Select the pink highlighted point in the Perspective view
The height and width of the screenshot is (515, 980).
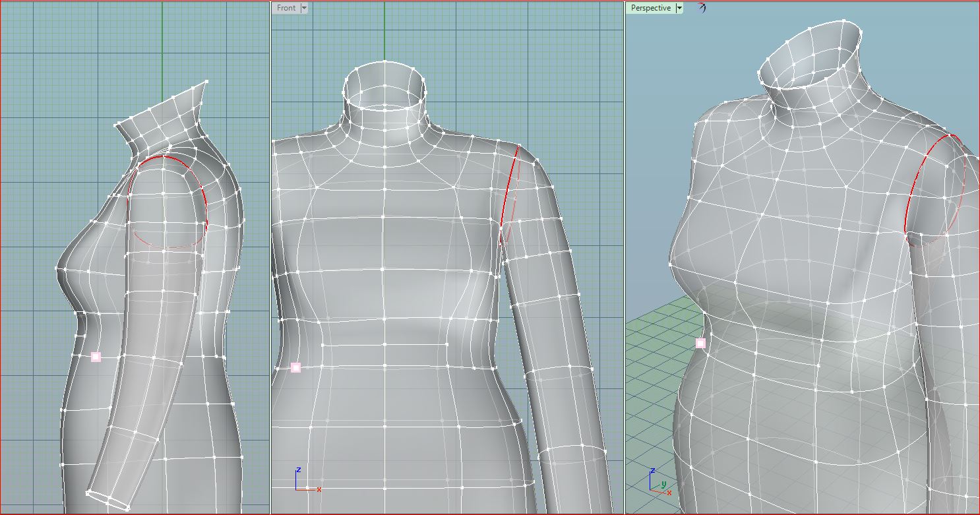click(x=700, y=343)
